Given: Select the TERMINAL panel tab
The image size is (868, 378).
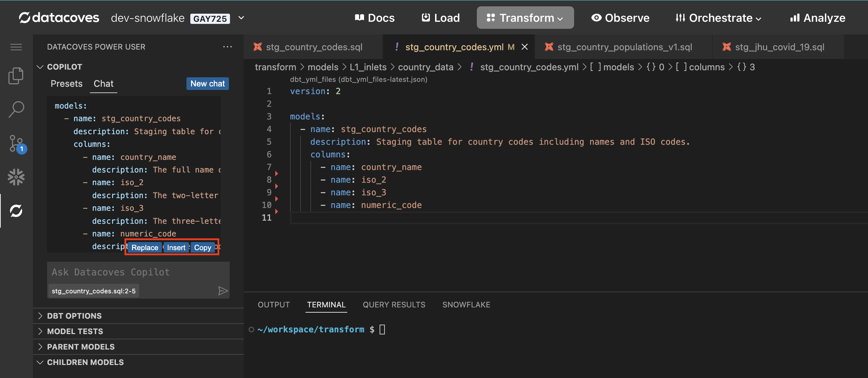Looking at the screenshot, I should pos(327,305).
